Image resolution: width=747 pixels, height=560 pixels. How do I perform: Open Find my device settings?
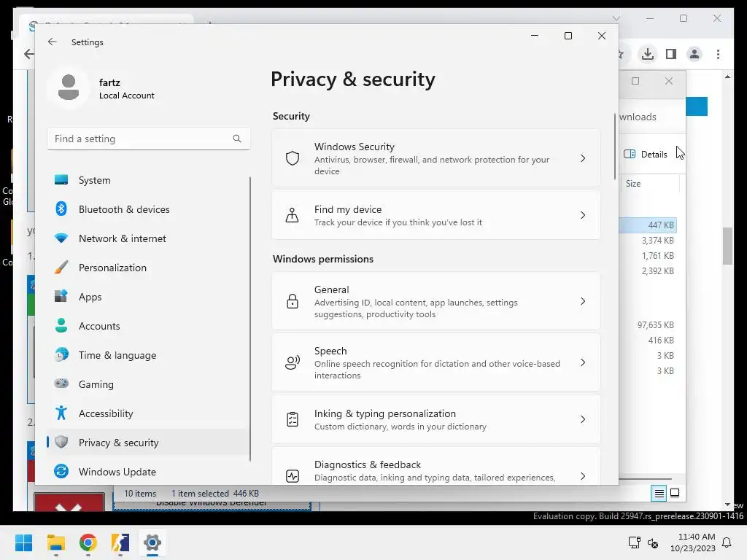tap(436, 215)
